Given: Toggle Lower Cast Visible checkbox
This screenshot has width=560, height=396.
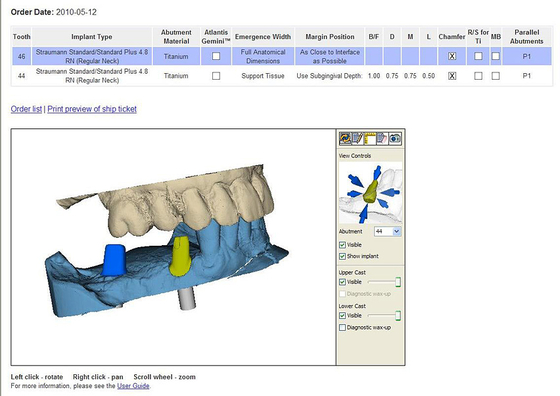Looking at the screenshot, I should point(342,315).
